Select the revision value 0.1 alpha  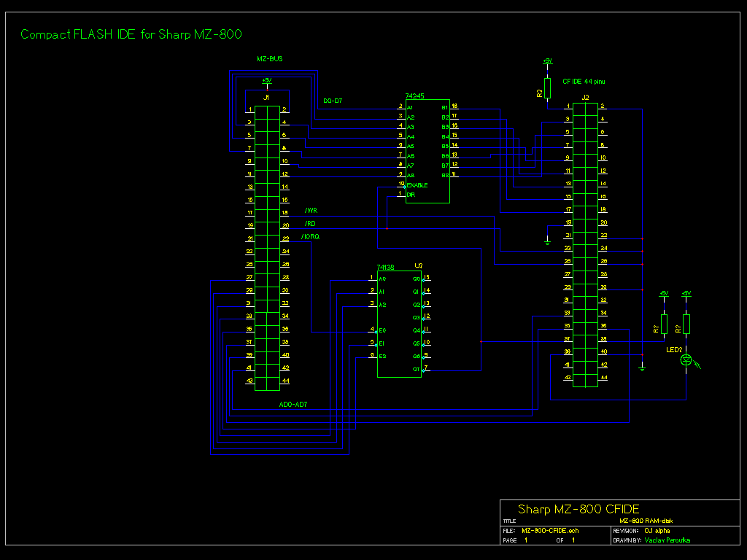click(x=657, y=531)
